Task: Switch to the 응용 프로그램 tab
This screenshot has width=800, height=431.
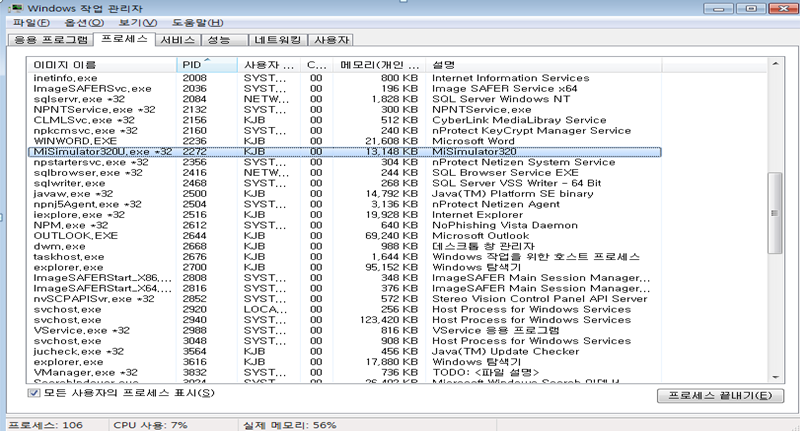Action: pyautogui.click(x=49, y=40)
